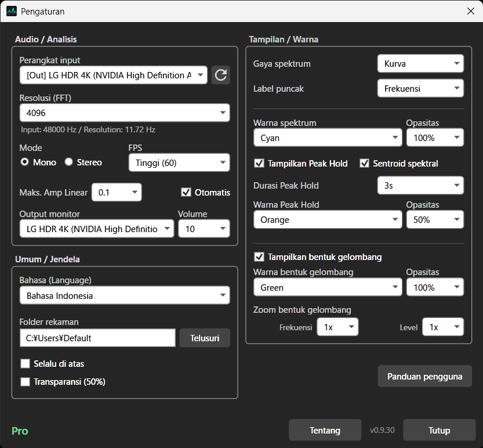Click the app icon in title bar
This screenshot has width=483, height=448.
pyautogui.click(x=12, y=12)
